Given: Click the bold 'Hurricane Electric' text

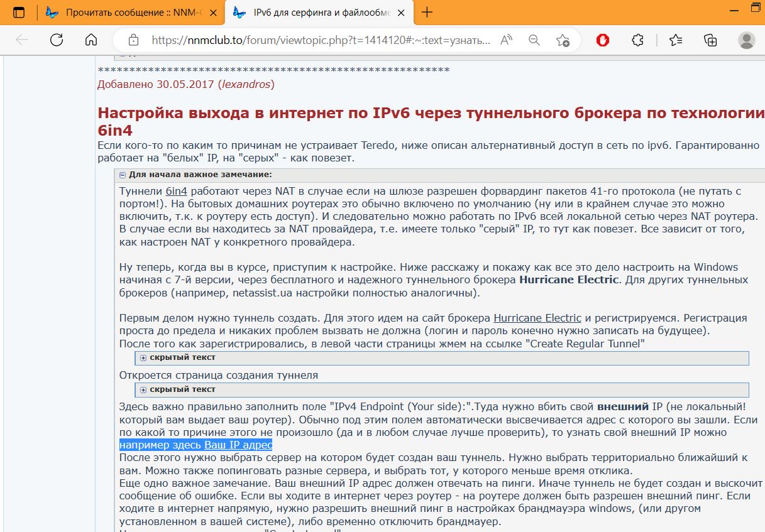Looking at the screenshot, I should pos(569,280).
